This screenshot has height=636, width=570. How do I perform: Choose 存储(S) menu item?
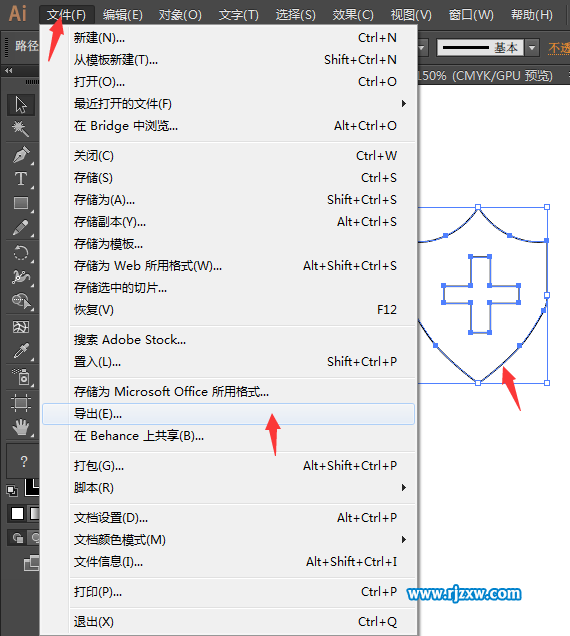point(229,178)
